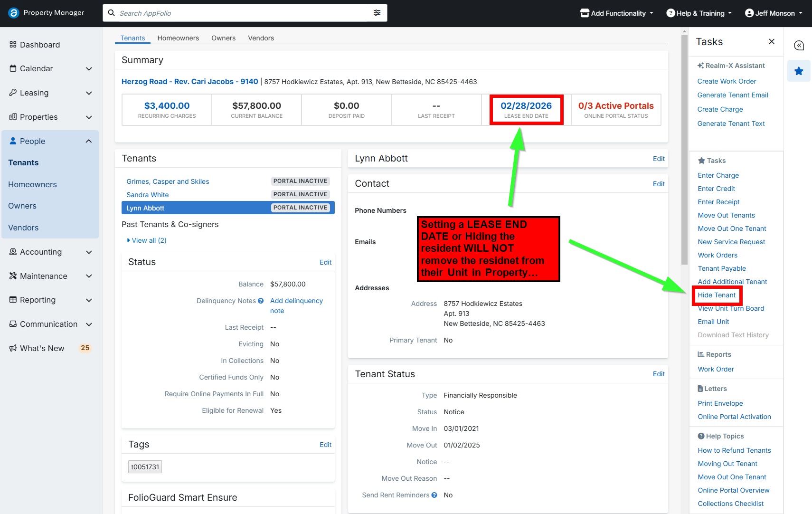Click Delinquency Notes help icon
Viewport: 812px width, 514px height.
(261, 301)
